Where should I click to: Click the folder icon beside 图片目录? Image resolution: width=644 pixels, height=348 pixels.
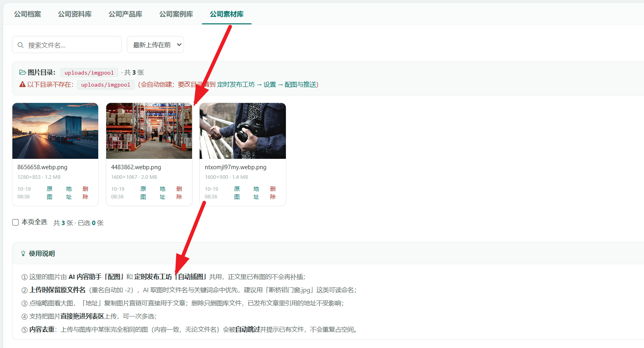23,72
